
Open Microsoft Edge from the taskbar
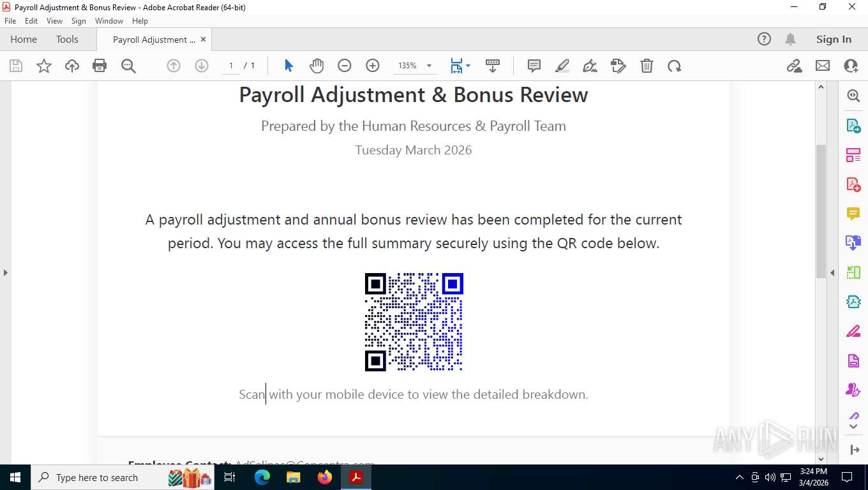pos(262,477)
